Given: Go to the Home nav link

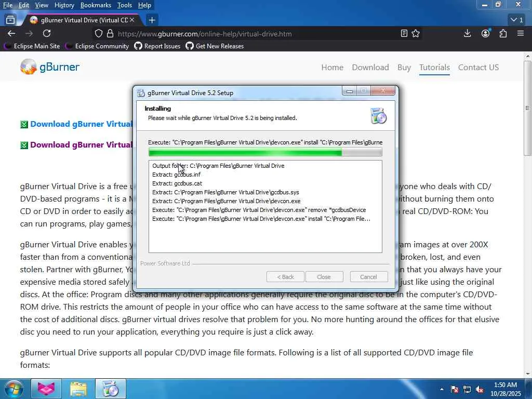Looking at the screenshot, I should 332,67.
